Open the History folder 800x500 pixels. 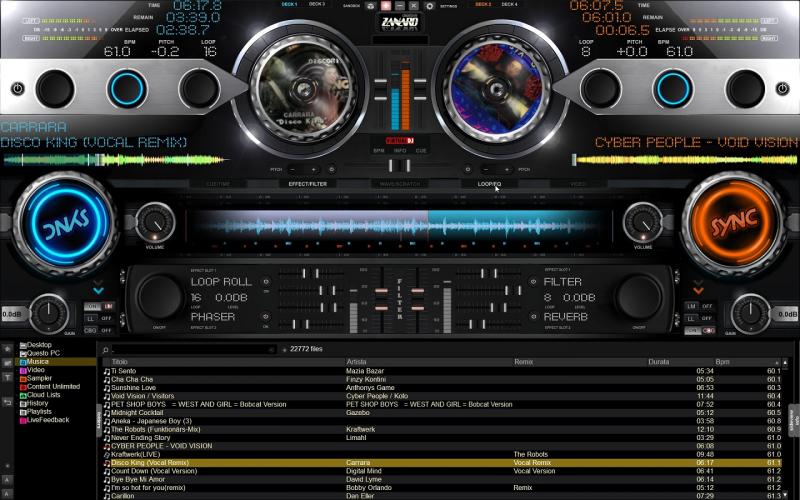[34, 403]
